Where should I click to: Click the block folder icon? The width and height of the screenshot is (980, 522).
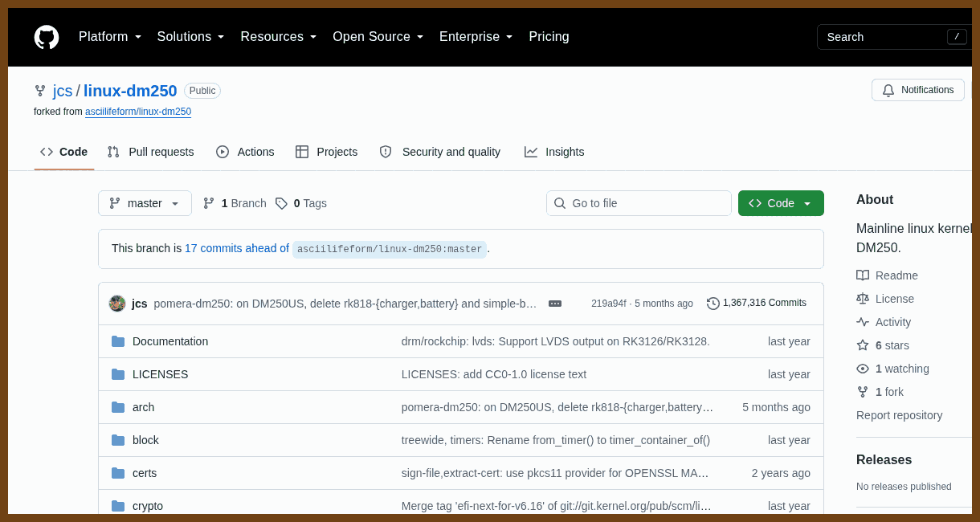(118, 440)
